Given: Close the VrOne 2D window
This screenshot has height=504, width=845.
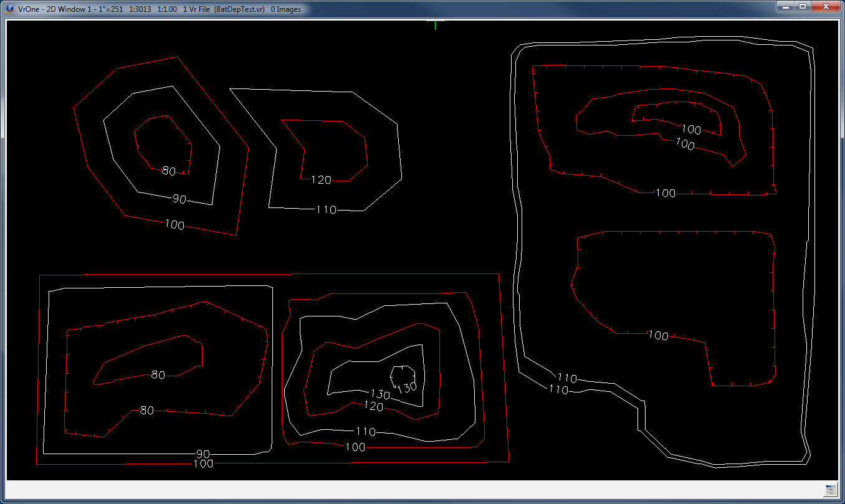Looking at the screenshot, I should click(826, 7).
